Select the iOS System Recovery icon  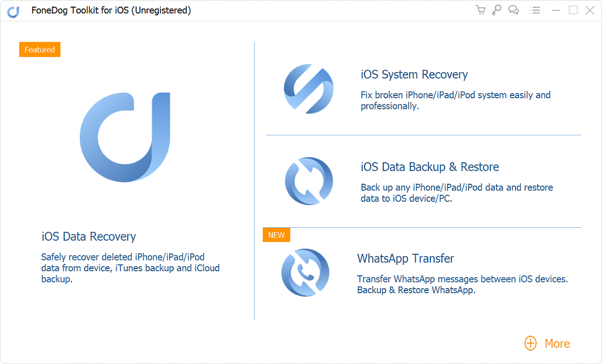tap(308, 88)
